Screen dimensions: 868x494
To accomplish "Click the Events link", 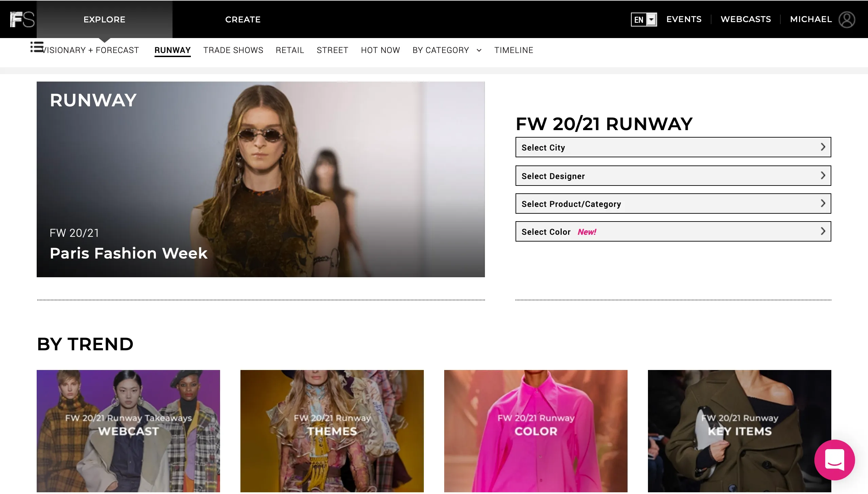I will pyautogui.click(x=684, y=19).
